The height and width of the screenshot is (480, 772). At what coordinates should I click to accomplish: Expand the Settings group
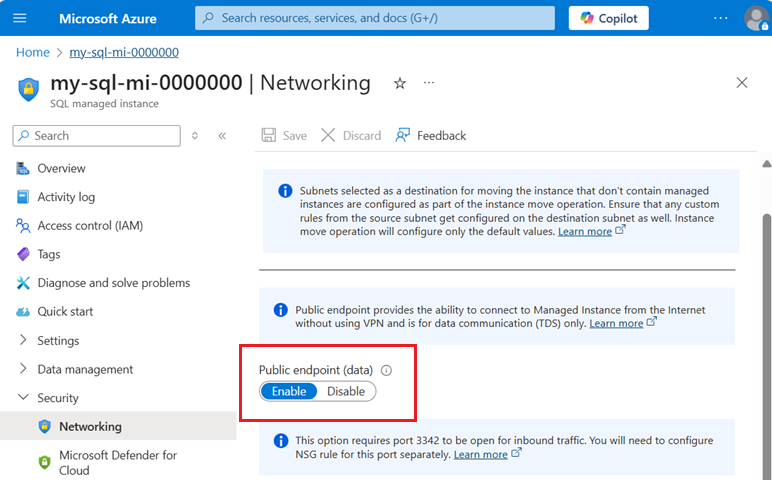[58, 340]
